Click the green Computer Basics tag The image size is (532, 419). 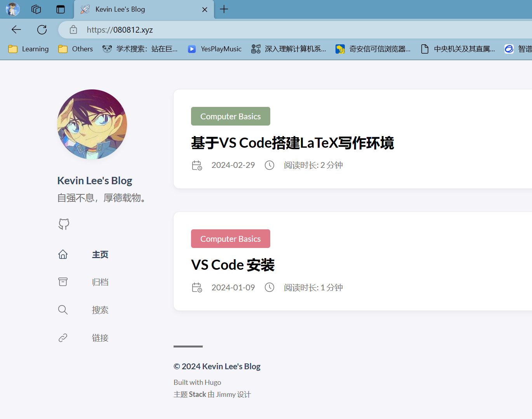point(230,116)
